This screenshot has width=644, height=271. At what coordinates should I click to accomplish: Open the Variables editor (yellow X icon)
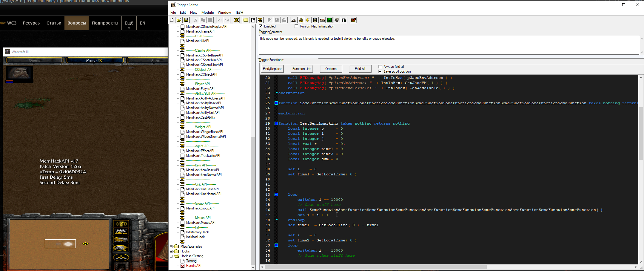[x=236, y=20]
